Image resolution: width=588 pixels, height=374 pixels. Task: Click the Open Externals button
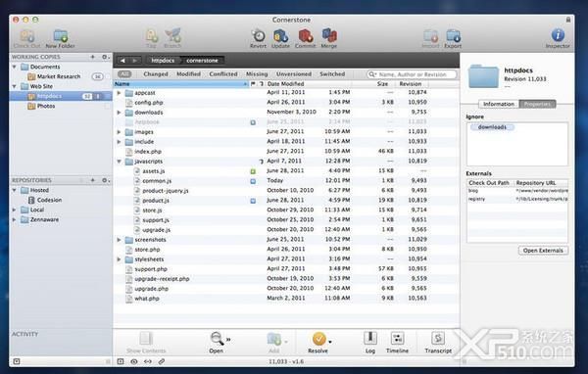(543, 250)
